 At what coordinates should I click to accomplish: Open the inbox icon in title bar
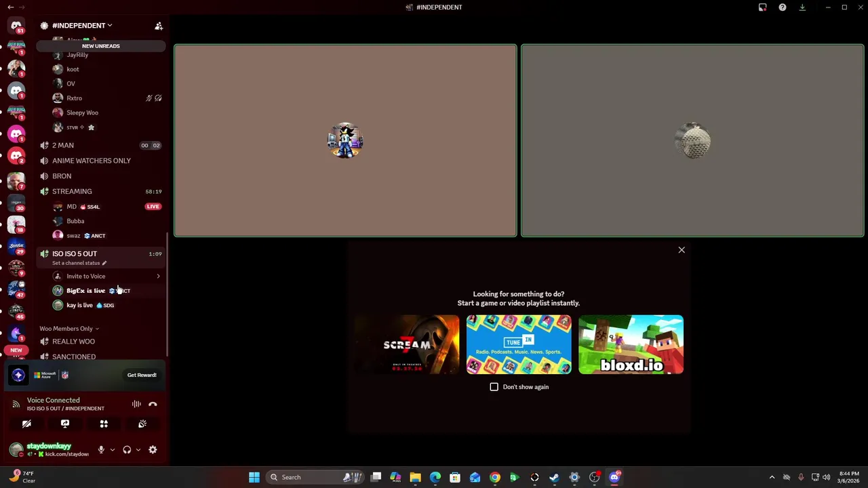[763, 7]
